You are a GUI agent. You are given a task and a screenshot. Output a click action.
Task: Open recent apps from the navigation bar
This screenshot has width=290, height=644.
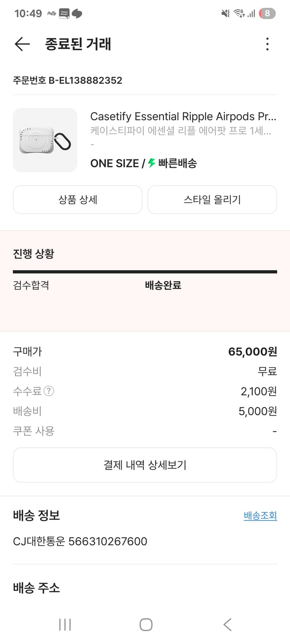pos(64,625)
